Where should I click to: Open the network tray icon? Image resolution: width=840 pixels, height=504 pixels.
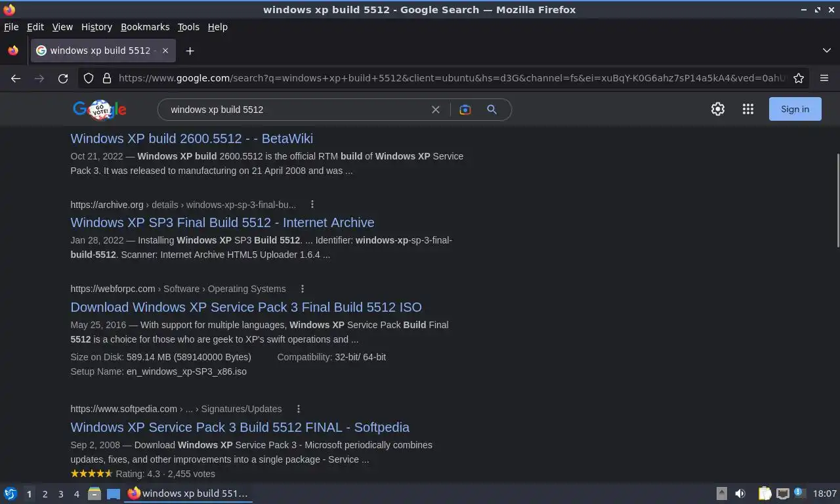click(782, 493)
